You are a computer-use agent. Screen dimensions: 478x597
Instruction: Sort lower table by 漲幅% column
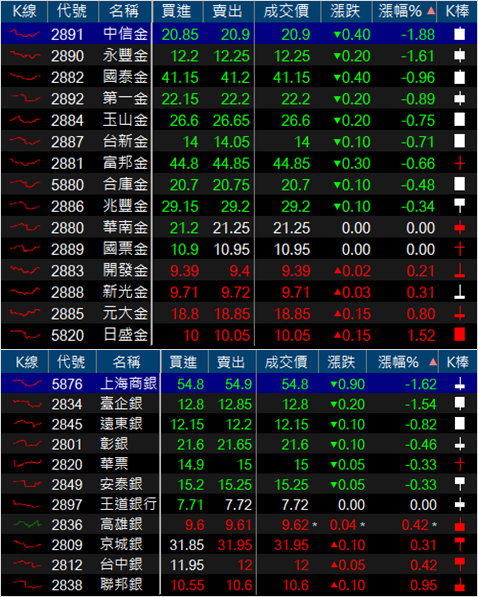tap(402, 362)
